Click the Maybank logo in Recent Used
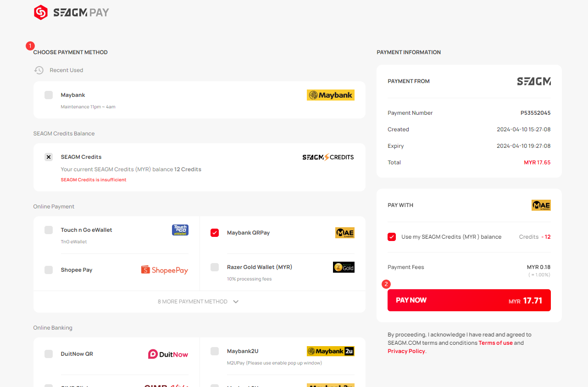The width and height of the screenshot is (588, 387). tap(331, 95)
